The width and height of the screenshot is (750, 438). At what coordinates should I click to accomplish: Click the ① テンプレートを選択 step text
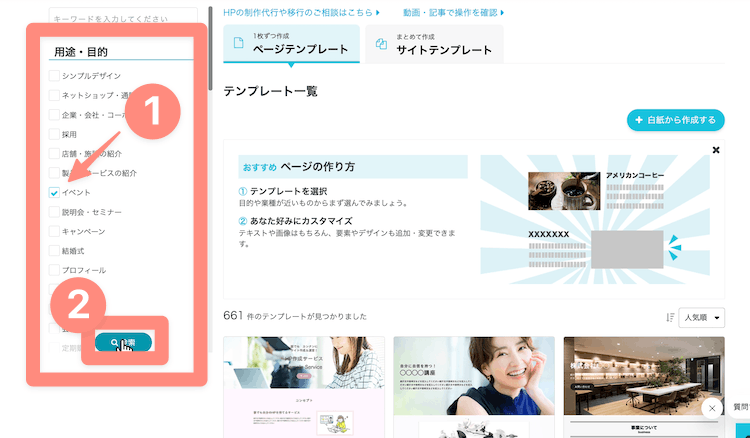coord(283,191)
